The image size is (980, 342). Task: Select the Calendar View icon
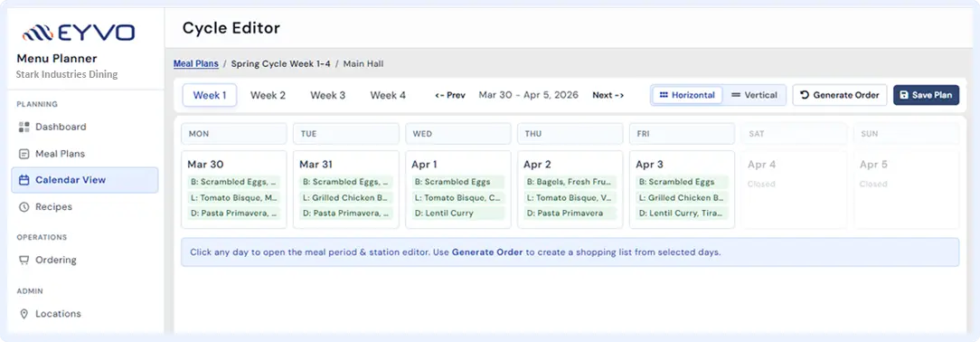[x=24, y=180]
